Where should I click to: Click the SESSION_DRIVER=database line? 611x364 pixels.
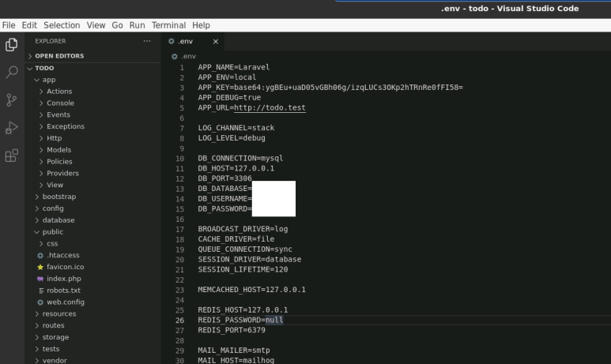(250, 260)
